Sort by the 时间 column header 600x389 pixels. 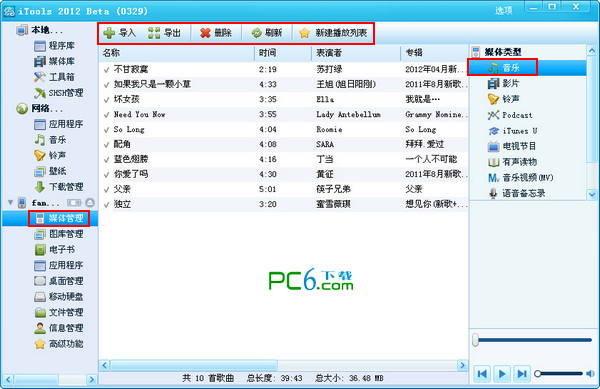(x=283, y=53)
